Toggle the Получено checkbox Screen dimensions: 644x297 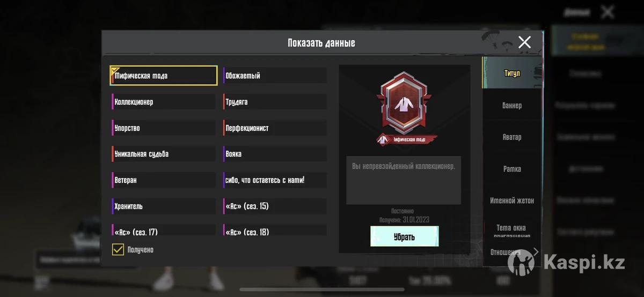pos(118,250)
